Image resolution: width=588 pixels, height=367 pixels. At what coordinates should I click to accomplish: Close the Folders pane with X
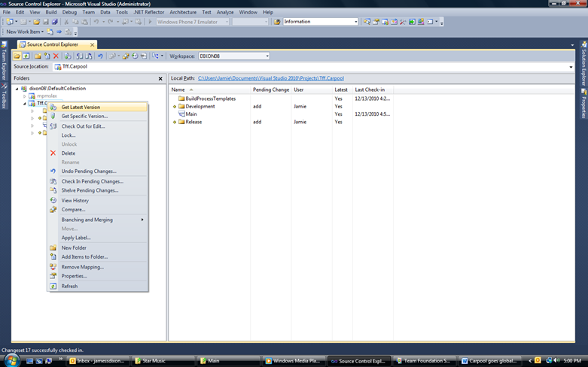click(160, 78)
